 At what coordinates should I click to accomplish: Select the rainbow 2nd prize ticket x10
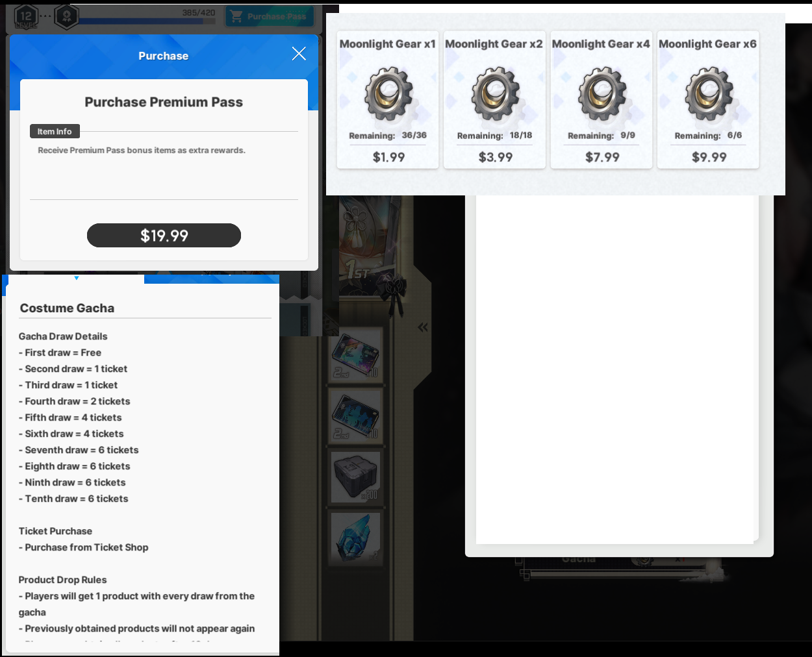click(355, 355)
